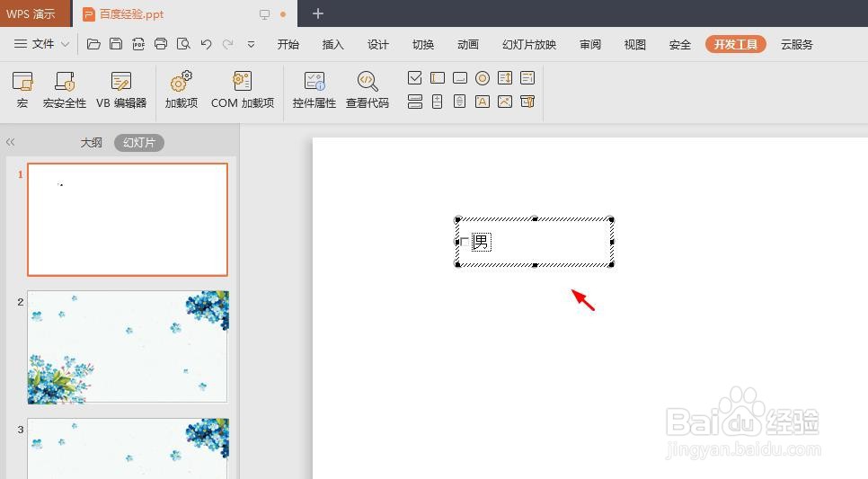Open the 安全 tab
The image size is (868, 479).
[680, 44]
